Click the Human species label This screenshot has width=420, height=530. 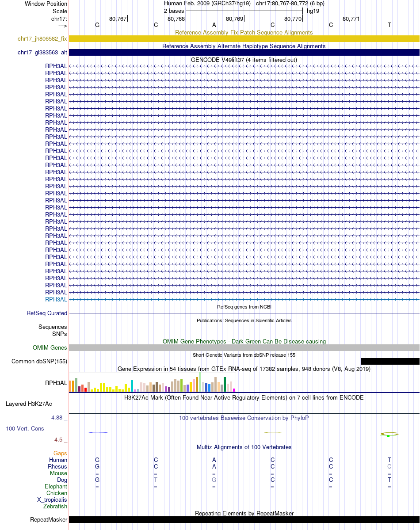point(58,460)
